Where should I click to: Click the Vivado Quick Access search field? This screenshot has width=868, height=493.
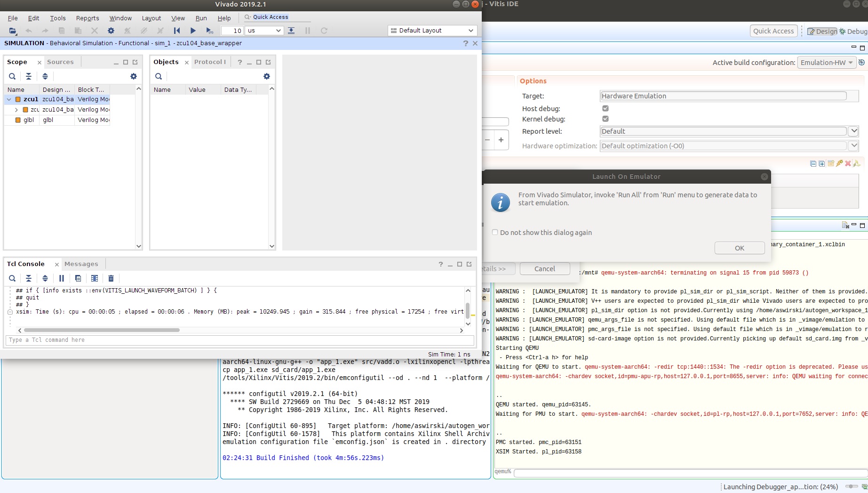tap(278, 17)
